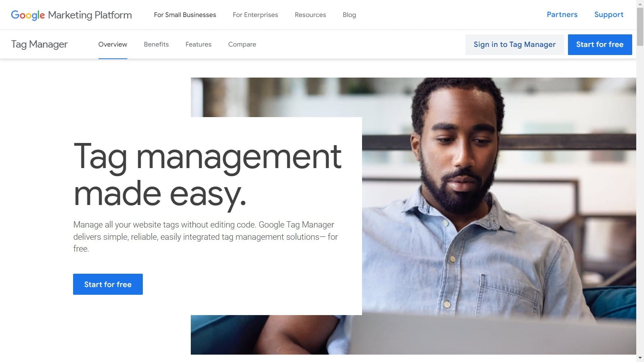Open the Resources menu
The height and width of the screenshot is (362, 644).
(310, 15)
